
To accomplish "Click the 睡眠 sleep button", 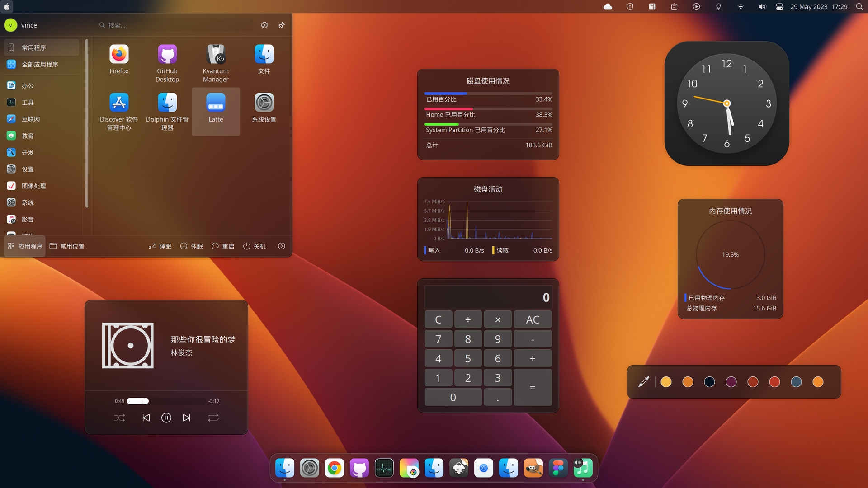I will pos(160,246).
